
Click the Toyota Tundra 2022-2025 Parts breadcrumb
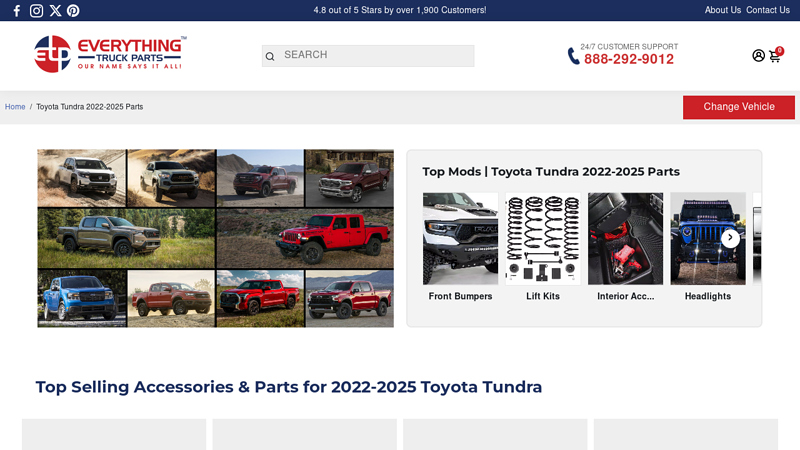tap(89, 107)
